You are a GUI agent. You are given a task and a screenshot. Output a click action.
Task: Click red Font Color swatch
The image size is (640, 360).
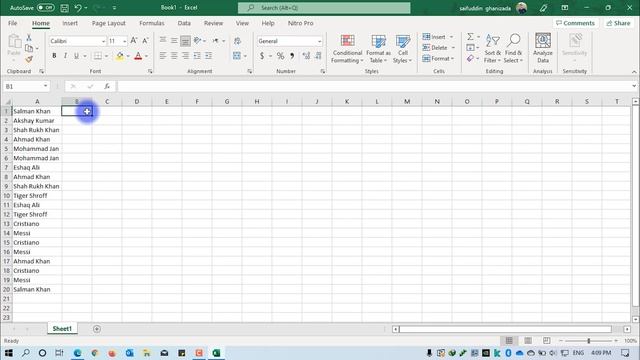(x=138, y=56)
